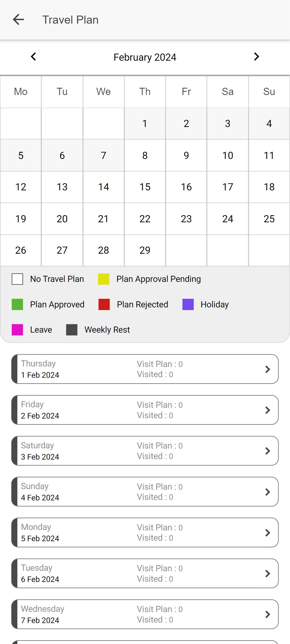Go back using the arrow icon
Screen dimensions: 290x644
click(18, 20)
